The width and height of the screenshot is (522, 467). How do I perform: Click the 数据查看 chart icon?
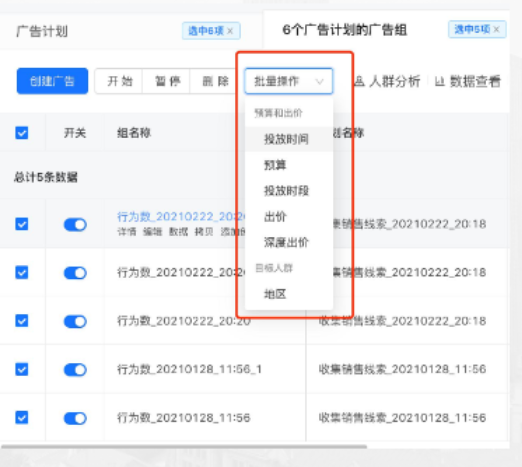coord(440,81)
